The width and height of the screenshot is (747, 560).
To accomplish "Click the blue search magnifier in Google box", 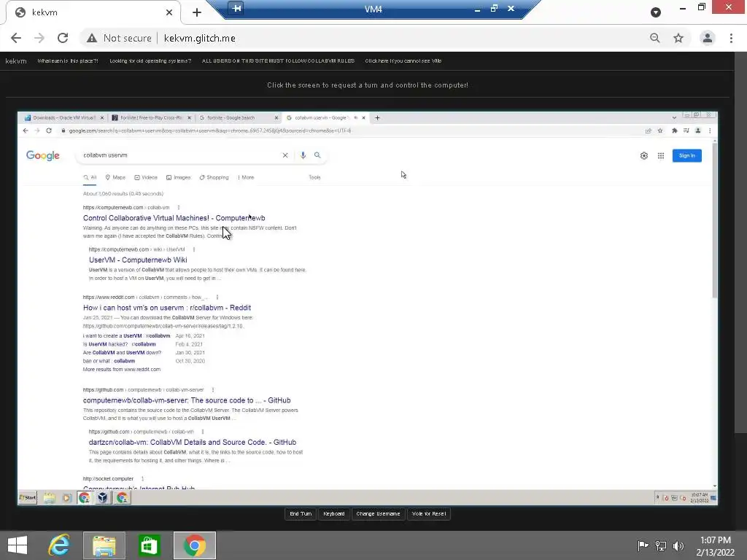I will pyautogui.click(x=317, y=155).
